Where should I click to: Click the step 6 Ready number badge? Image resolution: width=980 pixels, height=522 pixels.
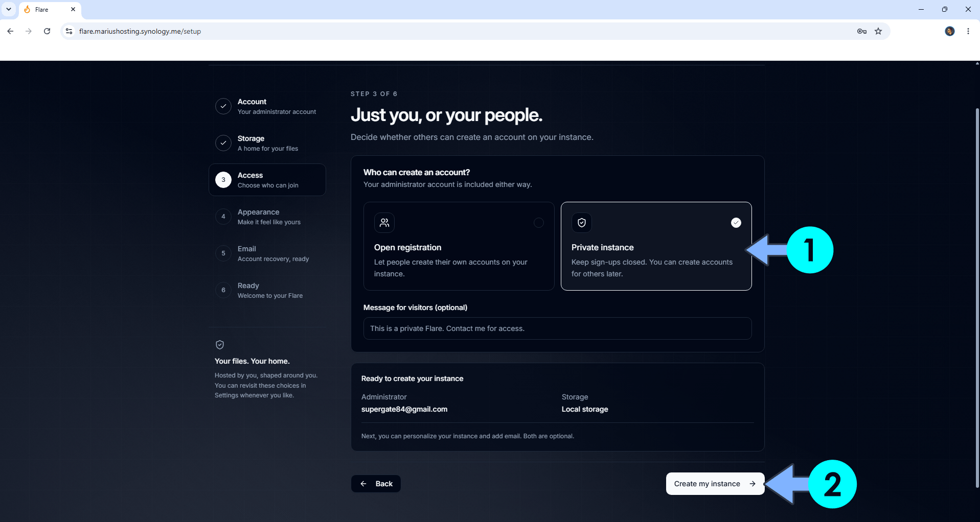coord(223,290)
